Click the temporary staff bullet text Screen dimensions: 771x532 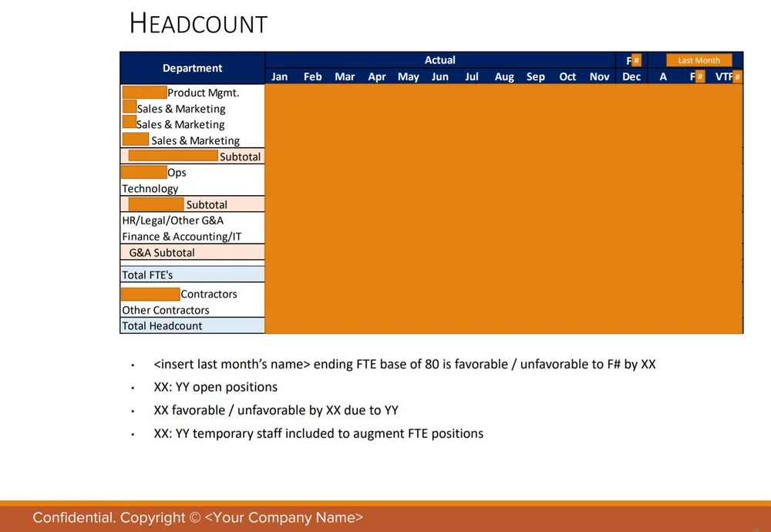click(318, 433)
